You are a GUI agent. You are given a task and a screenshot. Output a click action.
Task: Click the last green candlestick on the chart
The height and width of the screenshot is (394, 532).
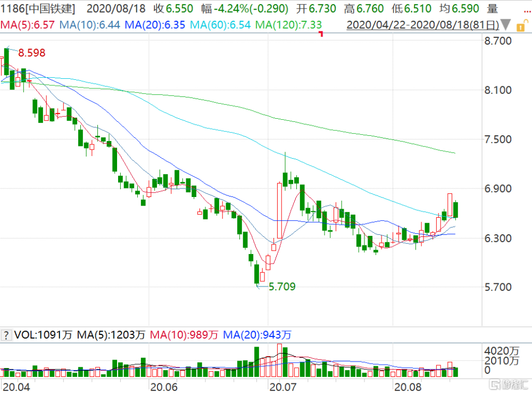pyautogui.click(x=456, y=210)
